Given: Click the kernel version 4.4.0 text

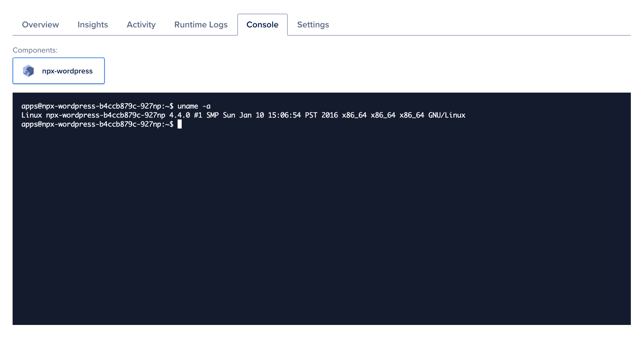Looking at the screenshot, I should pos(179,115).
